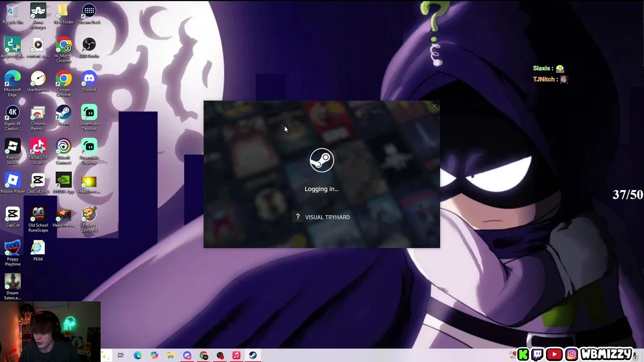Select the New folder desktop icon
The image size is (644, 362).
pos(63,14)
